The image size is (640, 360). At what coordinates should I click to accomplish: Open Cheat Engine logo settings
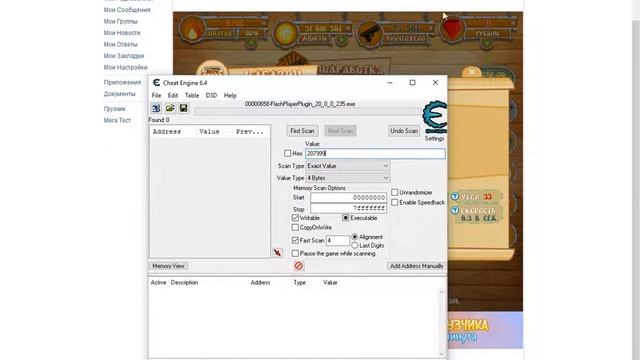pyautogui.click(x=435, y=118)
